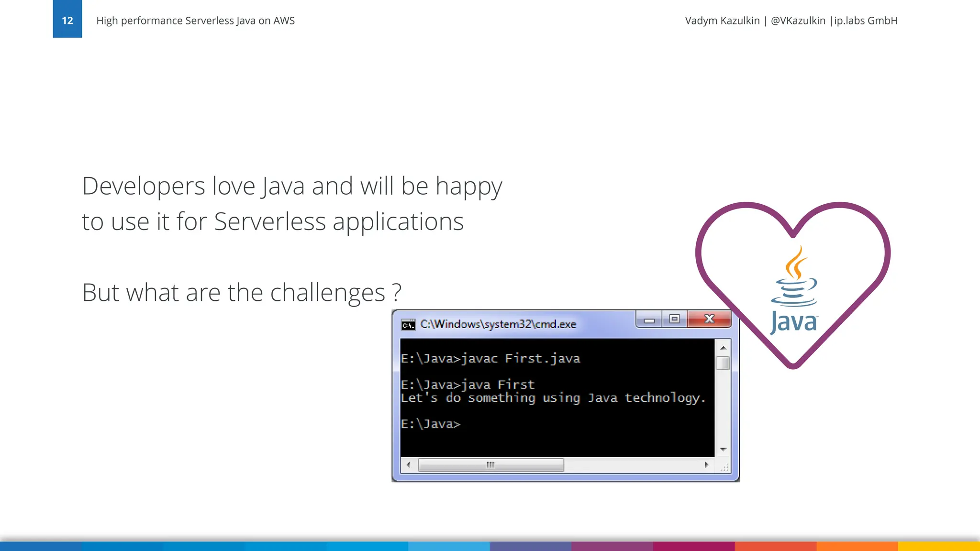
Task: Click the C:\Windows\system32\cmd.exe title text
Action: click(x=498, y=324)
